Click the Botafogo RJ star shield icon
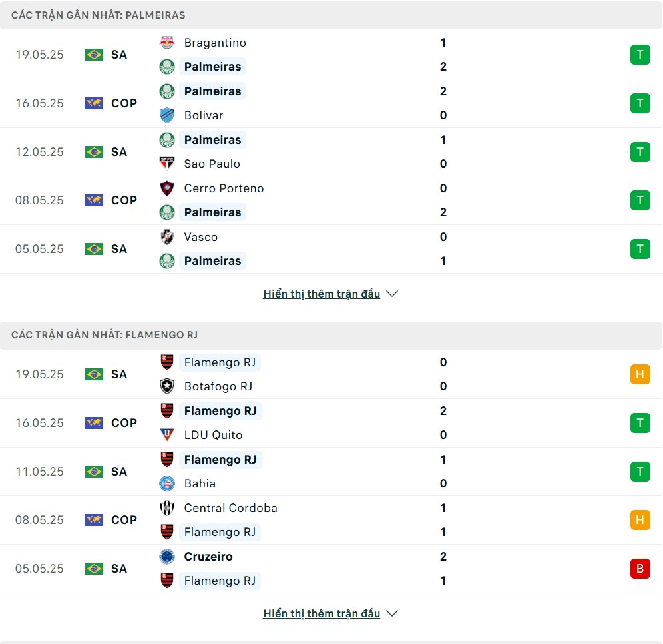This screenshot has width=663, height=644. [167, 386]
